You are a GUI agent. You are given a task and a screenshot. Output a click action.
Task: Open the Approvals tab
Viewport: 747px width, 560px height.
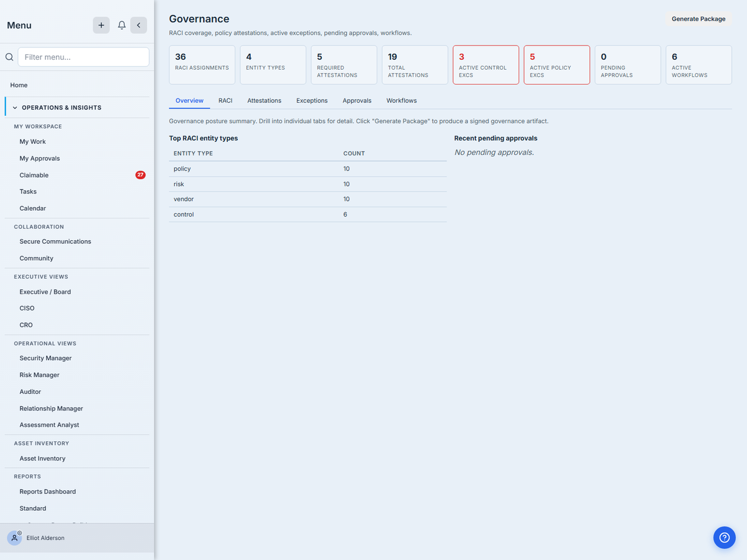[357, 100]
